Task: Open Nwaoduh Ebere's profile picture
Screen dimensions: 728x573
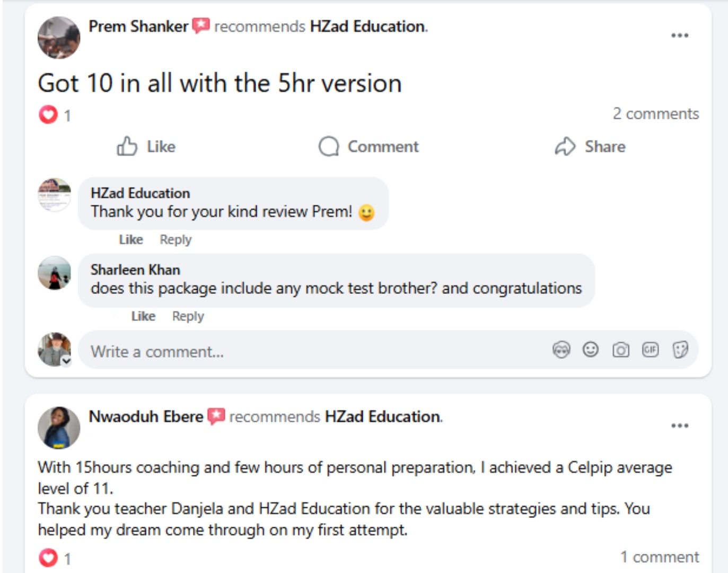Action: coord(59,428)
